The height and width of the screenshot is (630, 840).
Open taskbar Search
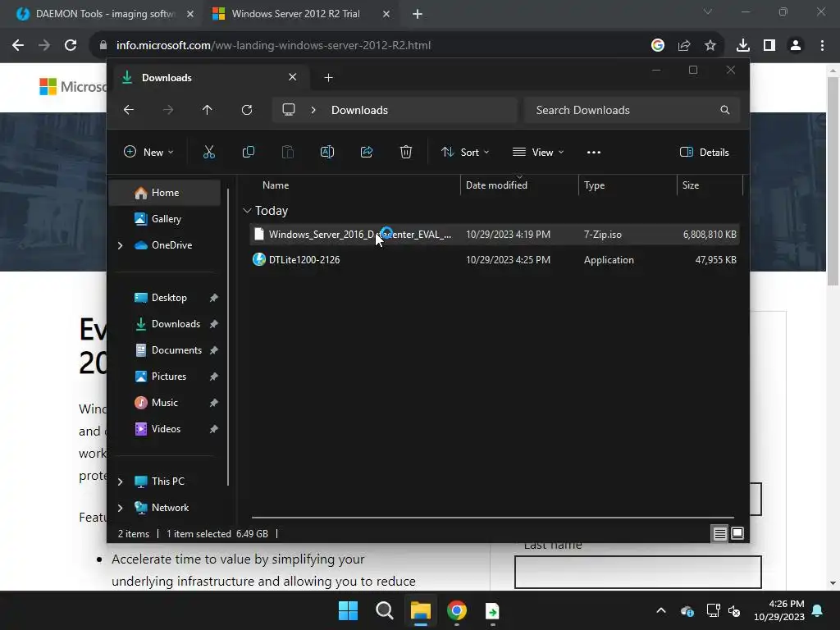tap(385, 610)
